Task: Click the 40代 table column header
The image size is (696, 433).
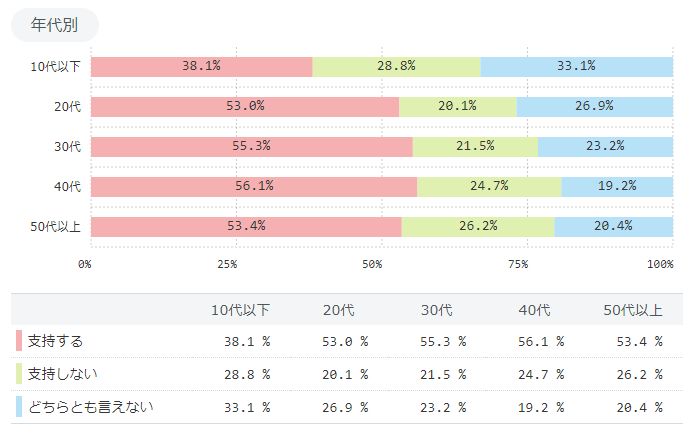Action: 534,310
